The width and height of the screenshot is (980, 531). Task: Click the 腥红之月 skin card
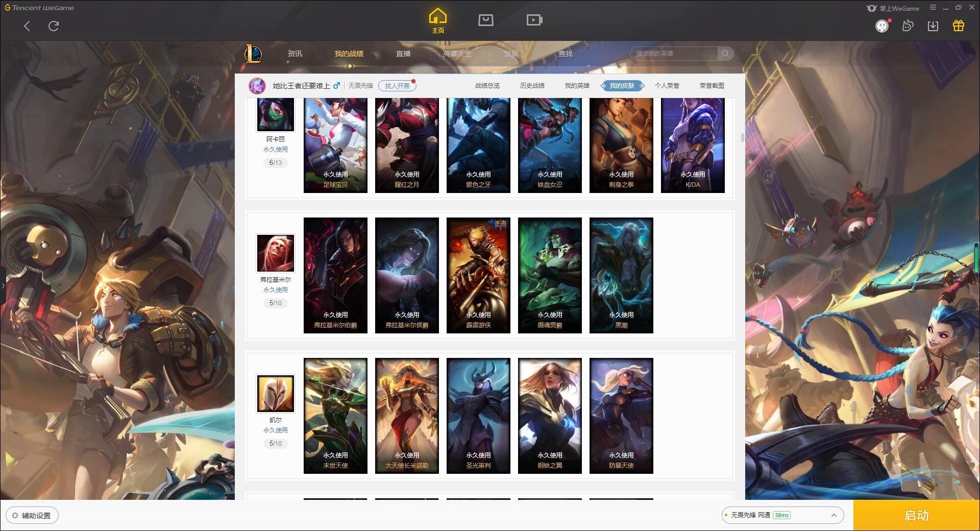click(407, 146)
